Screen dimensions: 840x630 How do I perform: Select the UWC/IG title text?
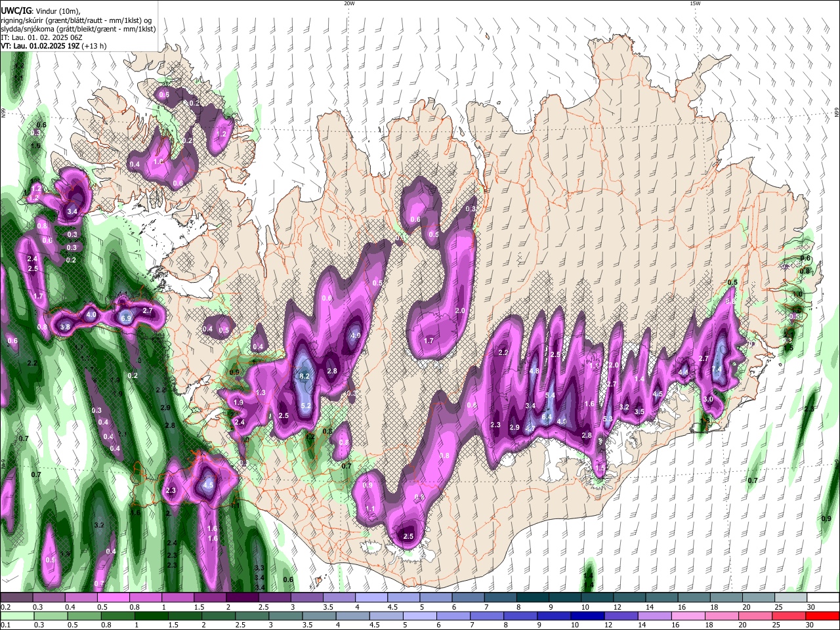16,10
